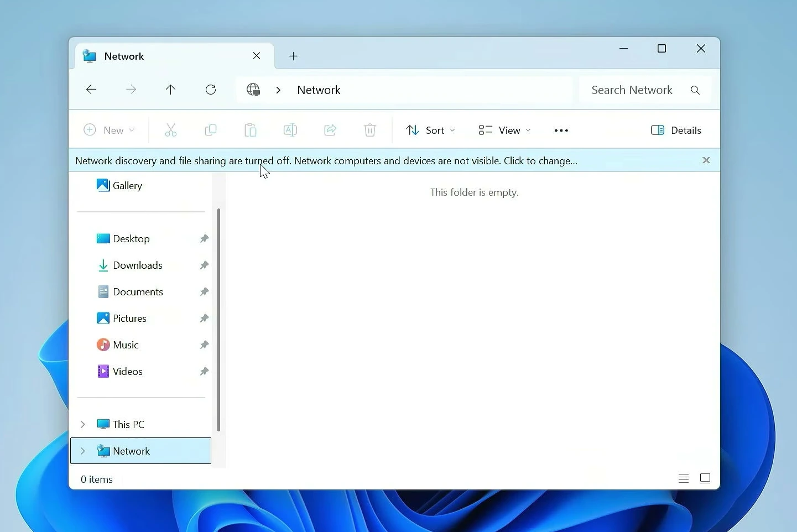Image resolution: width=797 pixels, height=532 pixels.
Task: Unpin Documents using its pin icon
Action: tap(204, 292)
